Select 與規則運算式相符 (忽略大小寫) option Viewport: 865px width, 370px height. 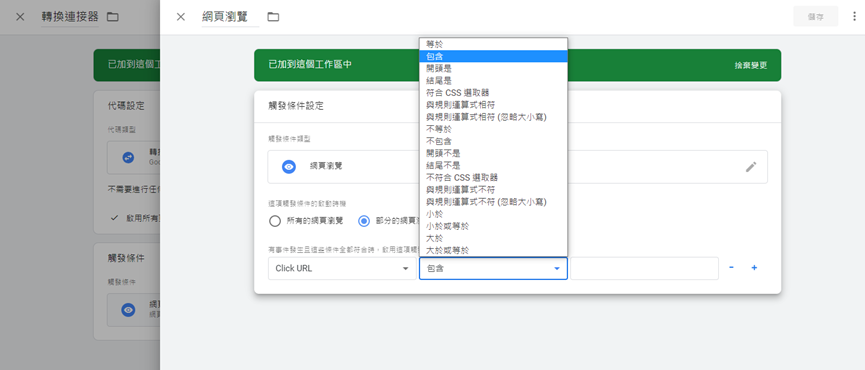click(493, 117)
